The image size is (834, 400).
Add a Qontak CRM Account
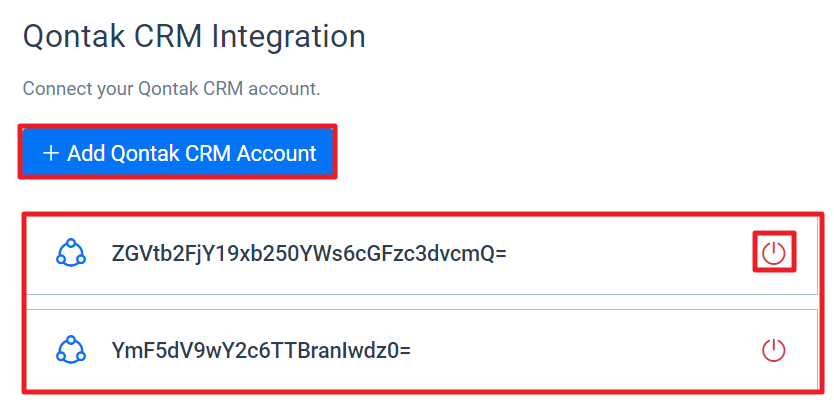(x=178, y=152)
